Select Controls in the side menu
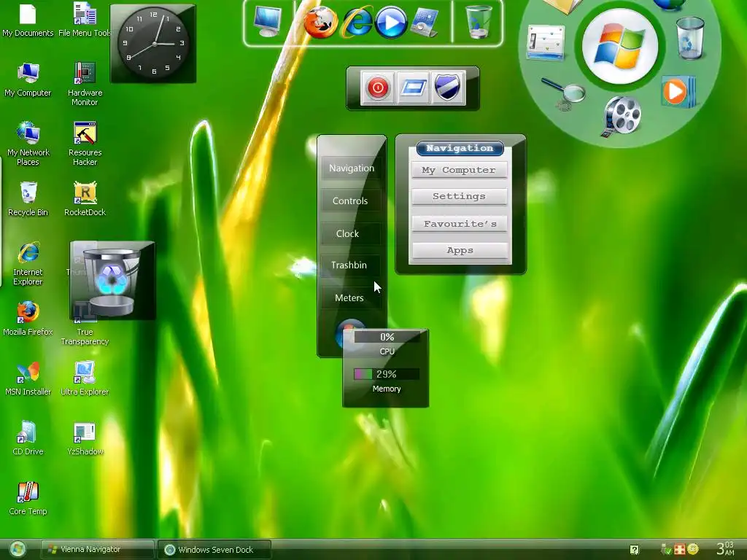 (350, 201)
